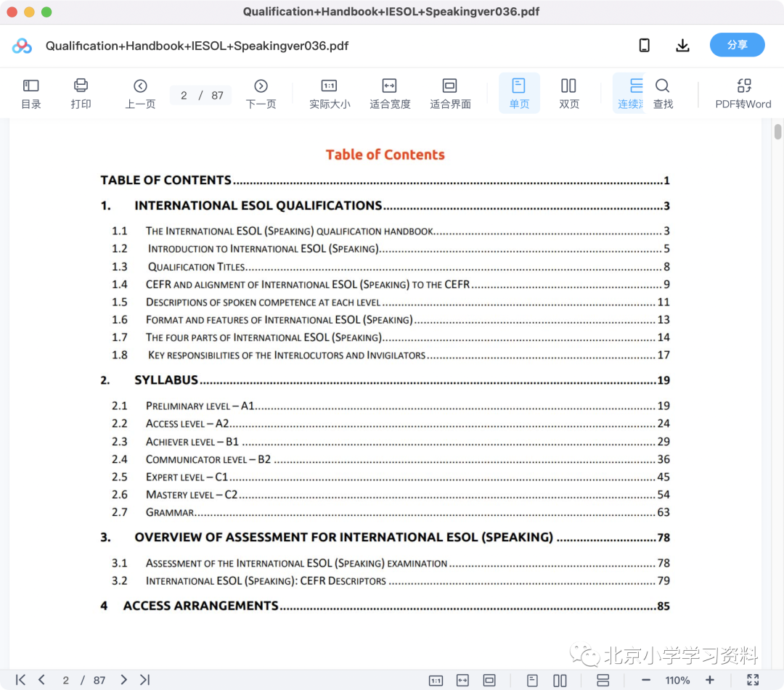Click the 分享 share button
This screenshot has width=784, height=690.
coord(737,45)
